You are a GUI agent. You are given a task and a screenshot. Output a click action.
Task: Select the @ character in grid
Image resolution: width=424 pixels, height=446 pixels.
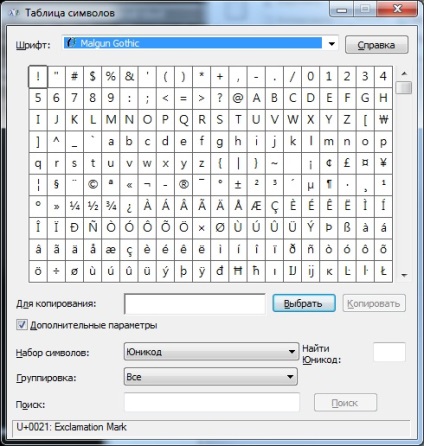[238, 98]
